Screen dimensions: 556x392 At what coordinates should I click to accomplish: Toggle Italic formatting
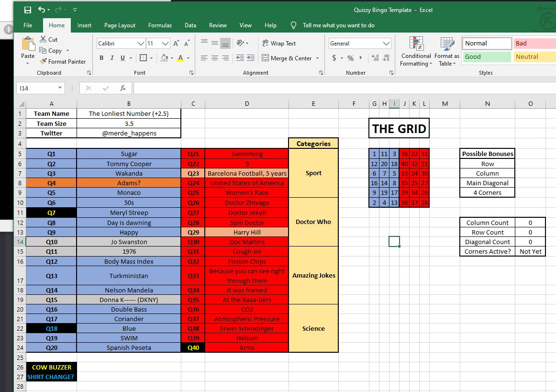tap(112, 58)
